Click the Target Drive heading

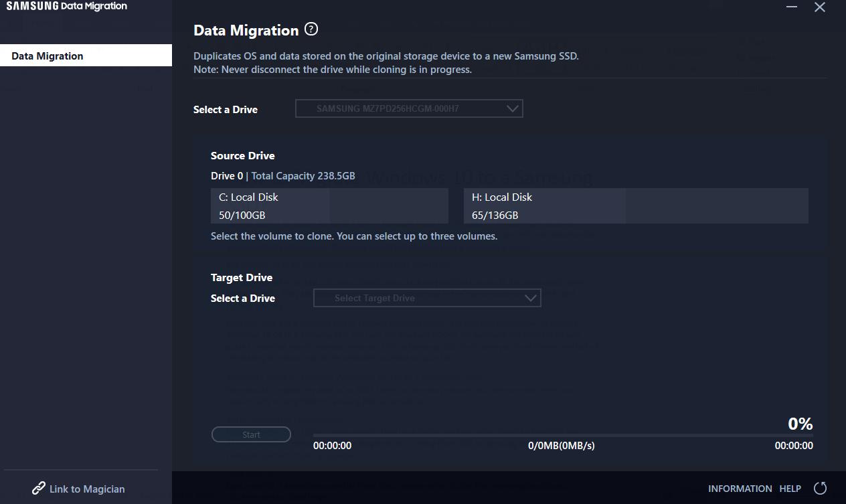tap(242, 278)
